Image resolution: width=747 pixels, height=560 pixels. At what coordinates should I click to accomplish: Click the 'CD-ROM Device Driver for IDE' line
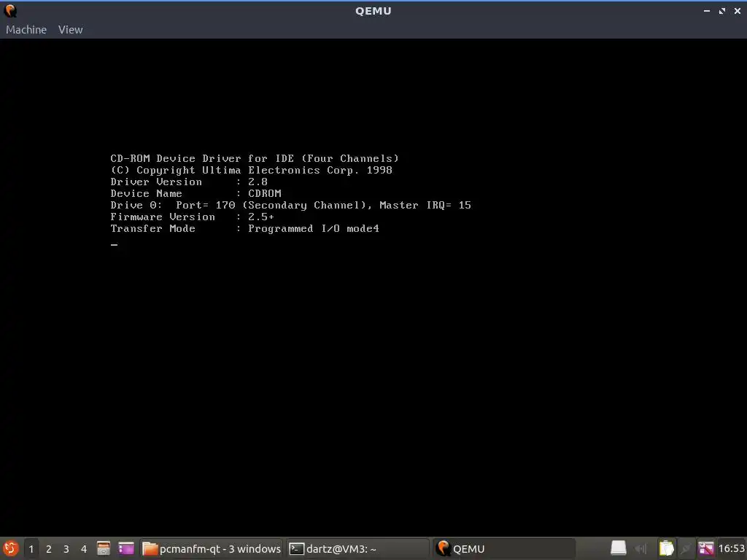tap(255, 158)
